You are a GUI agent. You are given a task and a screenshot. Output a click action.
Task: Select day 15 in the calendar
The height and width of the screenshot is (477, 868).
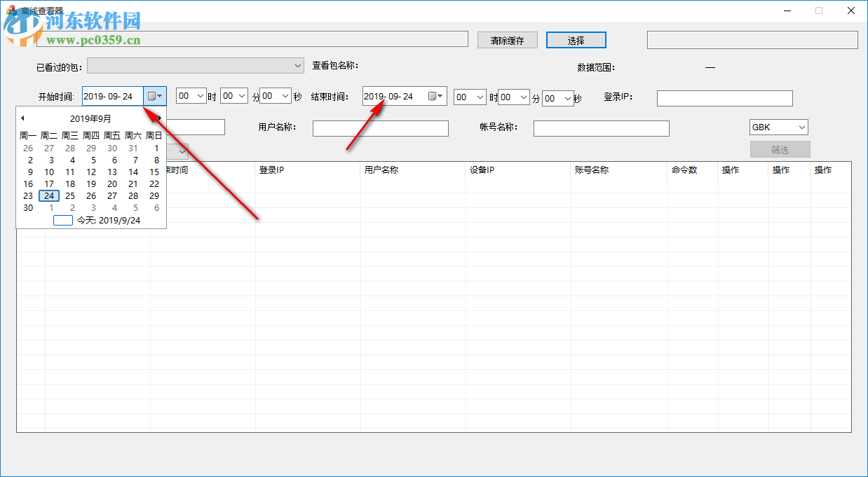coord(154,172)
